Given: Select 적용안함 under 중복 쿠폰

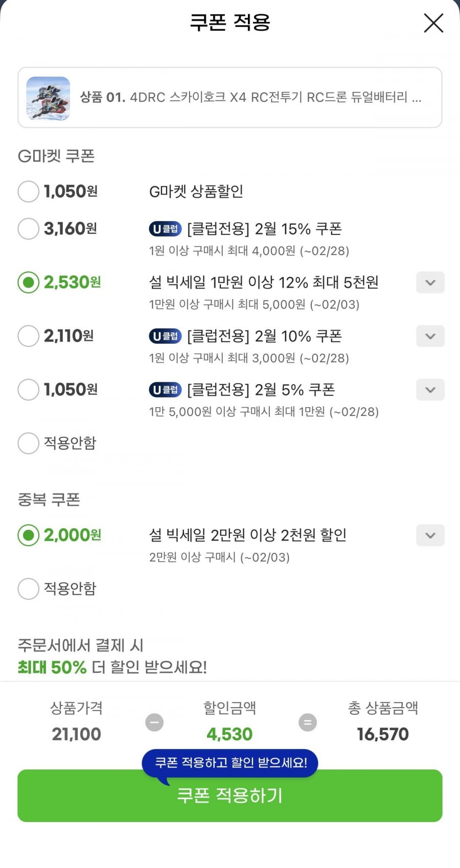Looking at the screenshot, I should tap(29, 589).
